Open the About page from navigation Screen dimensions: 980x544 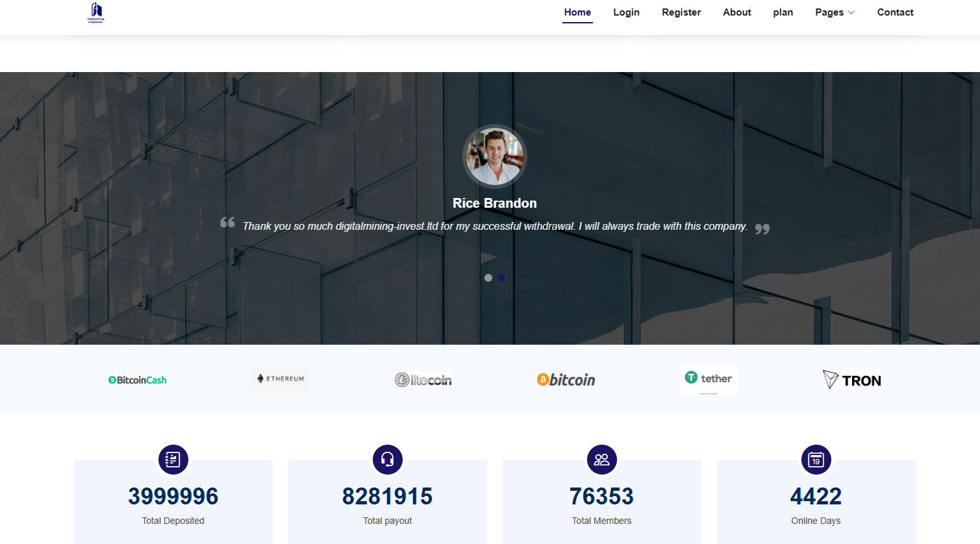[x=736, y=12]
